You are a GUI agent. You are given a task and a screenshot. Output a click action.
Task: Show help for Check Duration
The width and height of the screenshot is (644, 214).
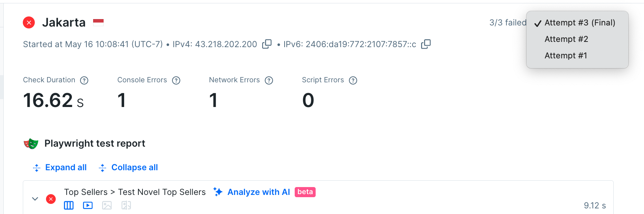tap(85, 80)
